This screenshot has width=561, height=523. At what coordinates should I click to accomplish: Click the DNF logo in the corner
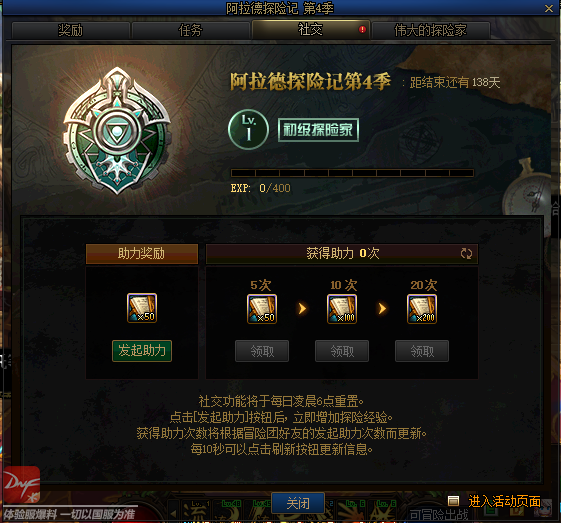click(x=21, y=484)
